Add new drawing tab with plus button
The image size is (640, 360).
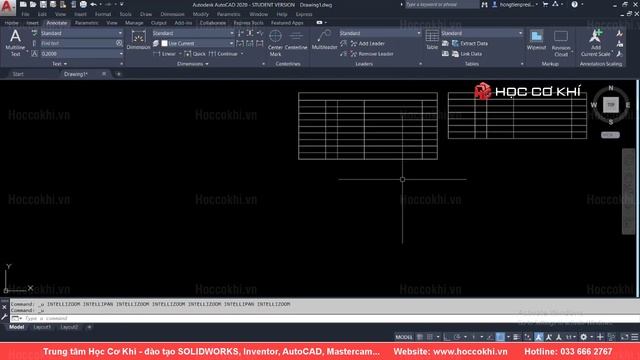(x=119, y=74)
